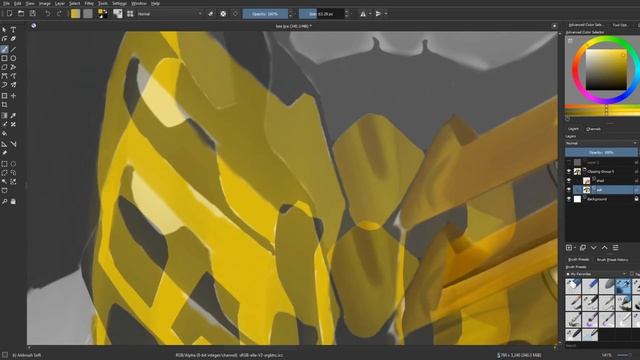Select the Color Sampler eyedropper tool
This screenshot has width=640, height=360.
13,116
